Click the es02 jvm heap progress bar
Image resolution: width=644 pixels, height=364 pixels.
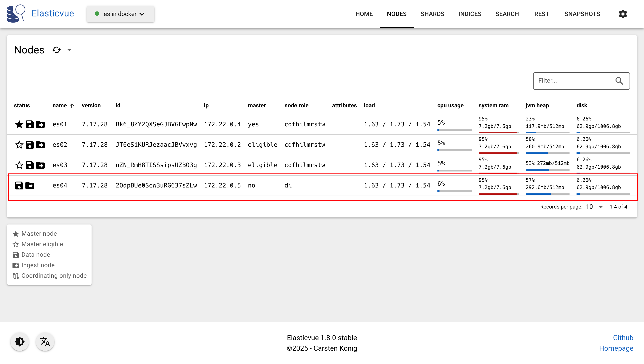[547, 153]
